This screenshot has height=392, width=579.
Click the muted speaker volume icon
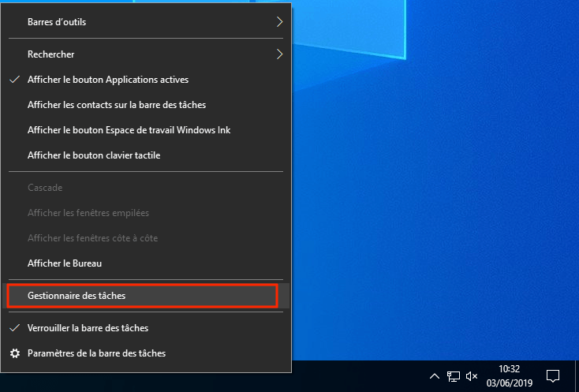(473, 376)
